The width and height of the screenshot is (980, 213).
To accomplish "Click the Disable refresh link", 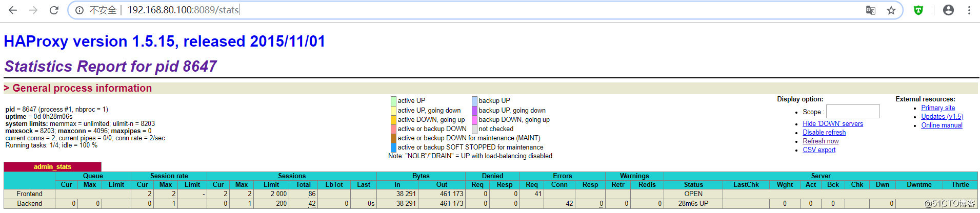I will coord(824,133).
